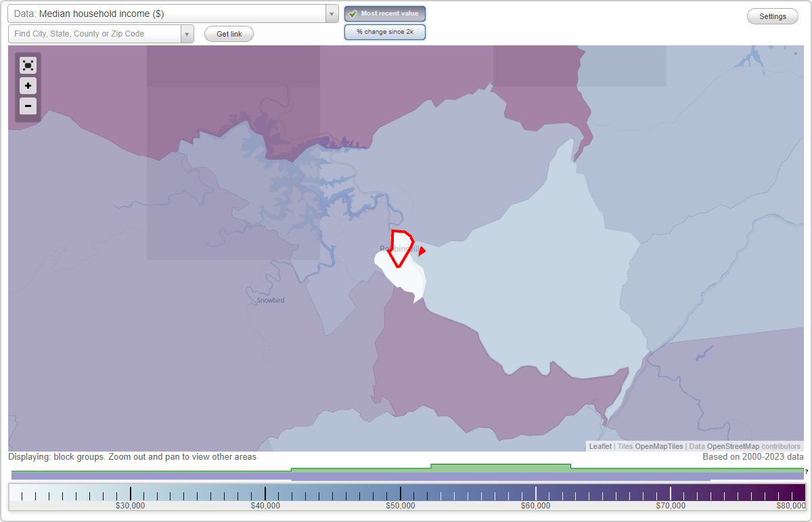
Task: Zoom out using the minus icon
Action: click(28, 106)
